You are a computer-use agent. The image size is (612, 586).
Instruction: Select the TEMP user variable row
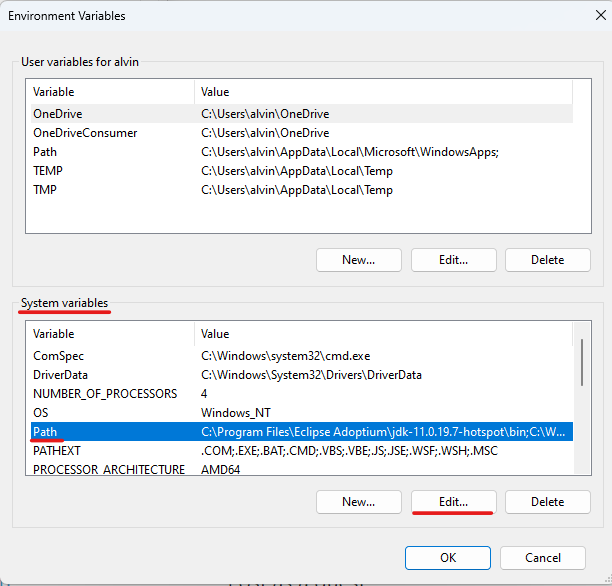click(48, 171)
